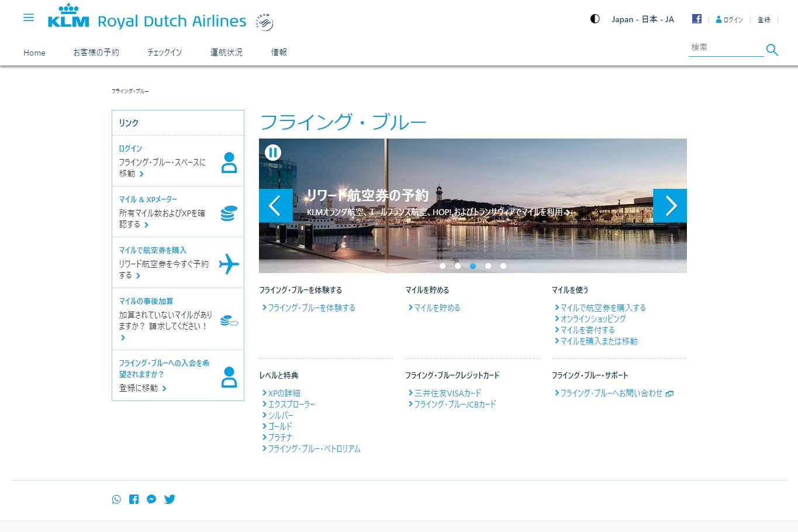Viewport: 798px width, 532px height.
Task: Click the 検索 search input field
Action: point(726,48)
